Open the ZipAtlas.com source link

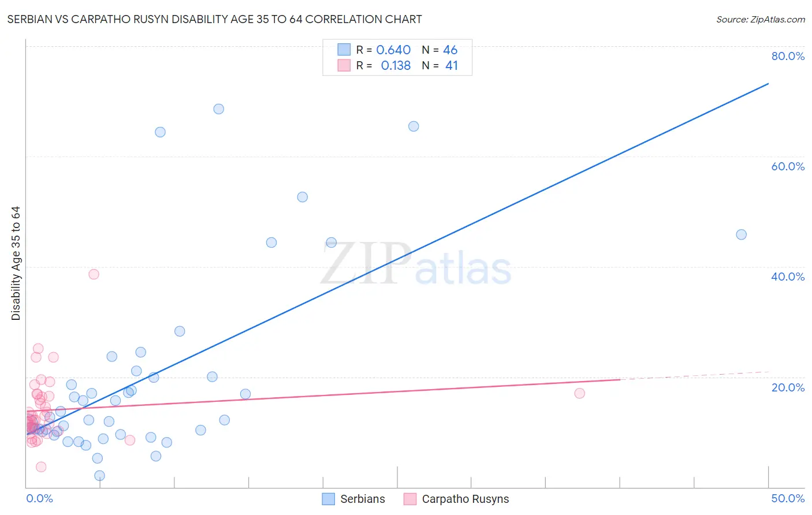click(761, 20)
